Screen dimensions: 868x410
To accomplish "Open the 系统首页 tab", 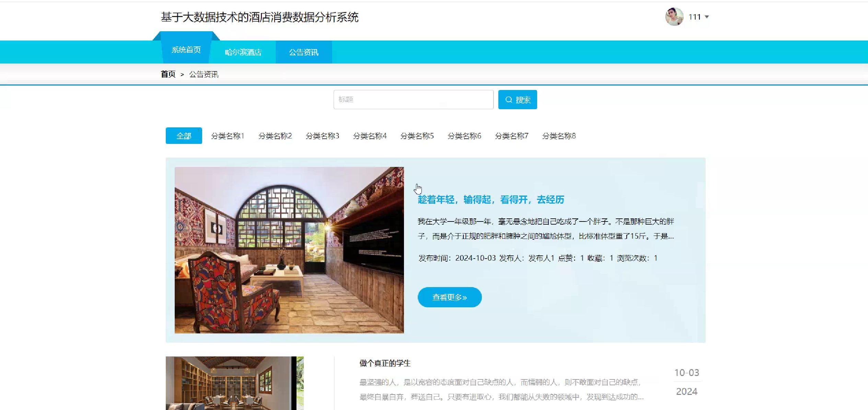I will coord(186,50).
